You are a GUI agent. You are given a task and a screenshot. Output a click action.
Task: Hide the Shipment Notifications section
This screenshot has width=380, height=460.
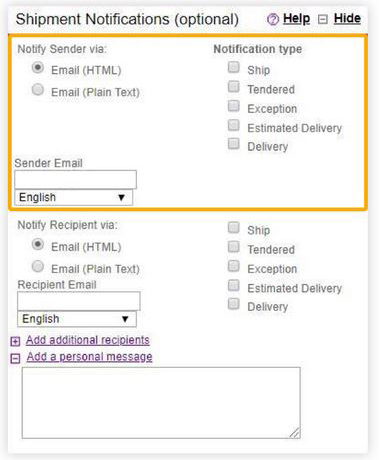(x=347, y=19)
